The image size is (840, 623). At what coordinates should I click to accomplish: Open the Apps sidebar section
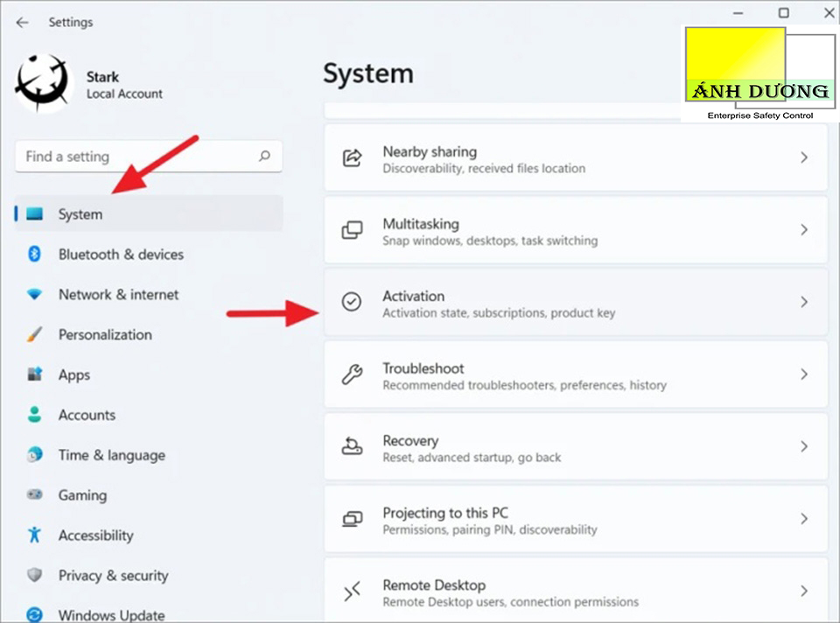pos(74,374)
